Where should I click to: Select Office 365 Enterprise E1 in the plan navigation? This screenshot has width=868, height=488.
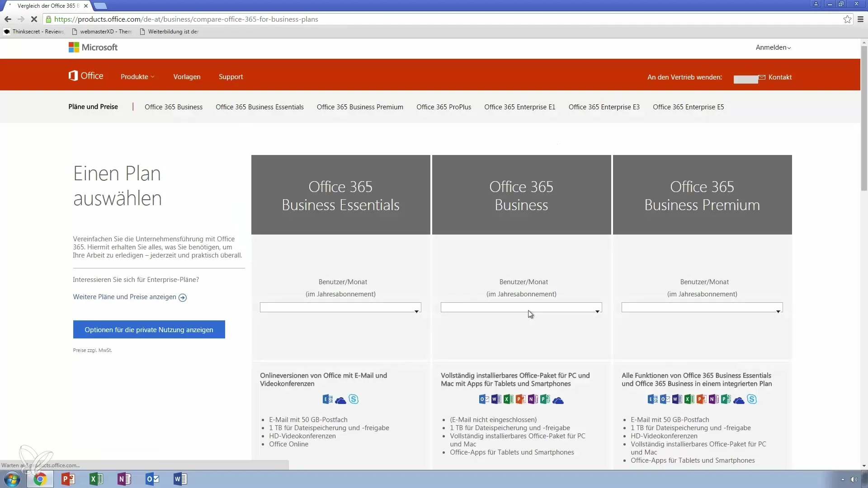519,107
